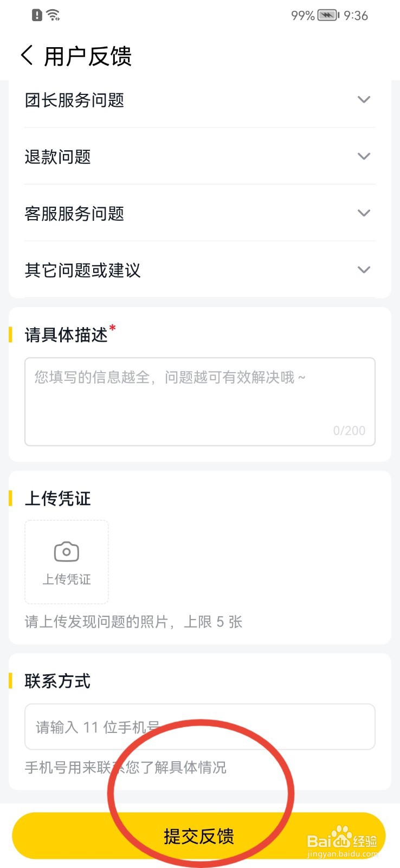
Task: Select the 退款问题 category label
Action: point(58,157)
